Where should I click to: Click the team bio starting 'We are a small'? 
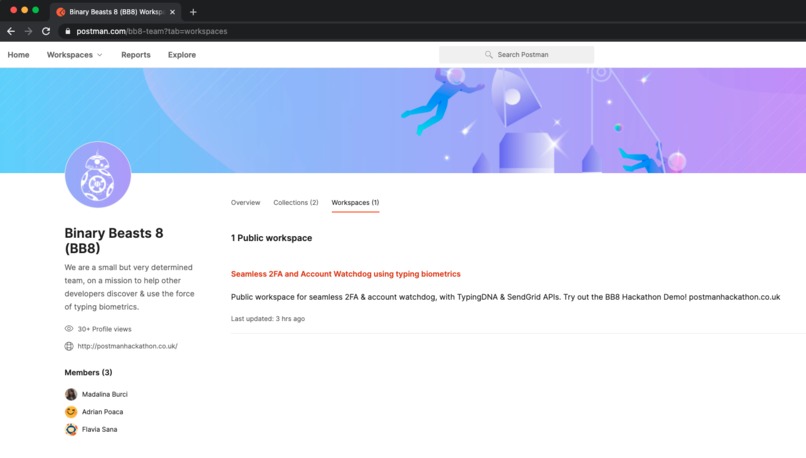point(130,287)
